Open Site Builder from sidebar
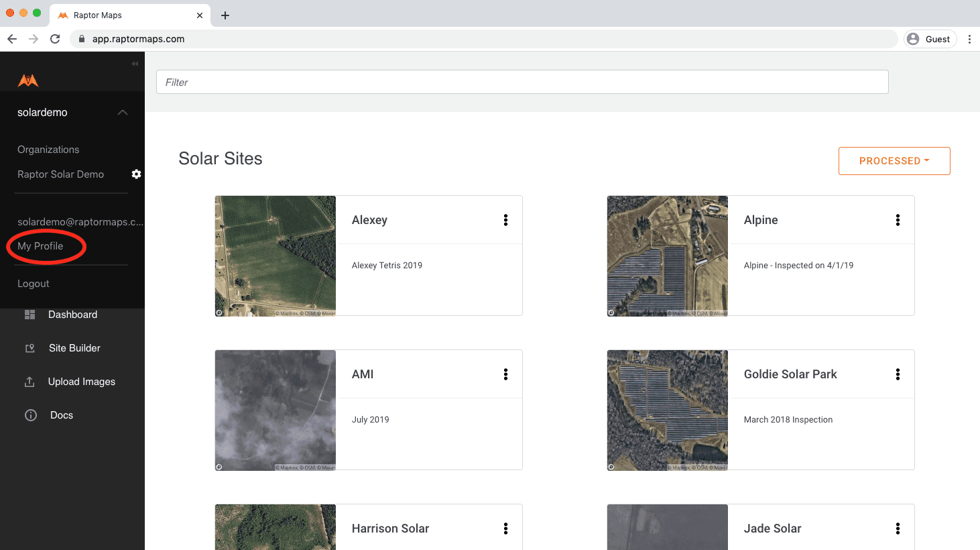The width and height of the screenshot is (980, 550). tap(74, 348)
